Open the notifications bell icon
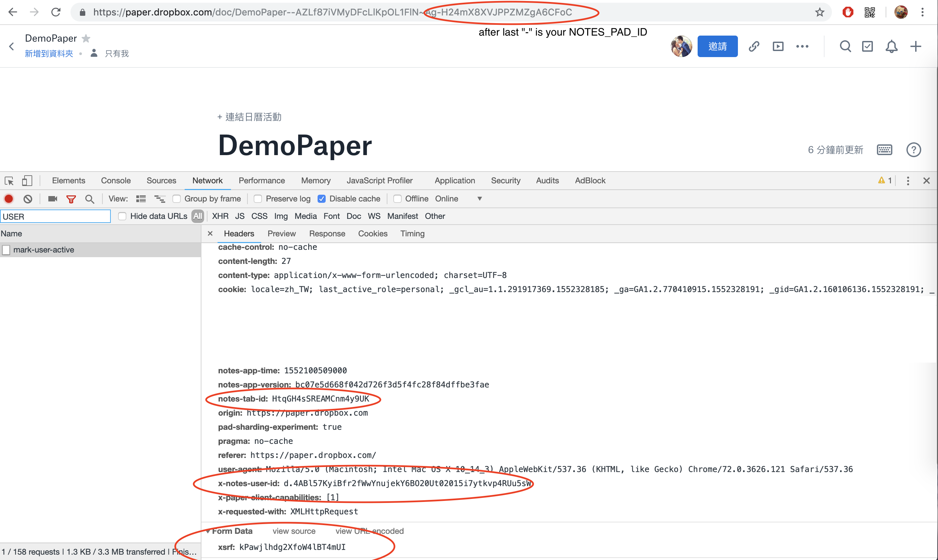 [891, 46]
